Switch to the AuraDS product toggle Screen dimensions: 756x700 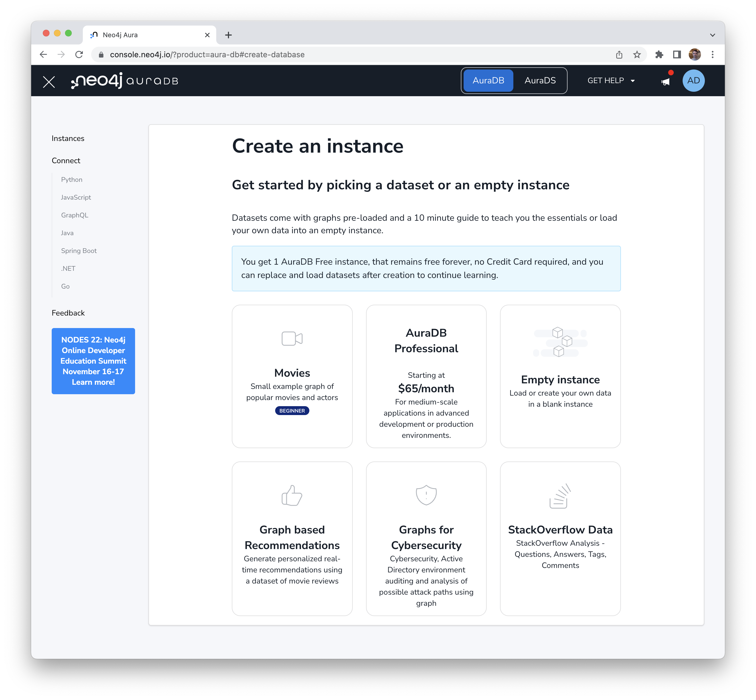540,80
